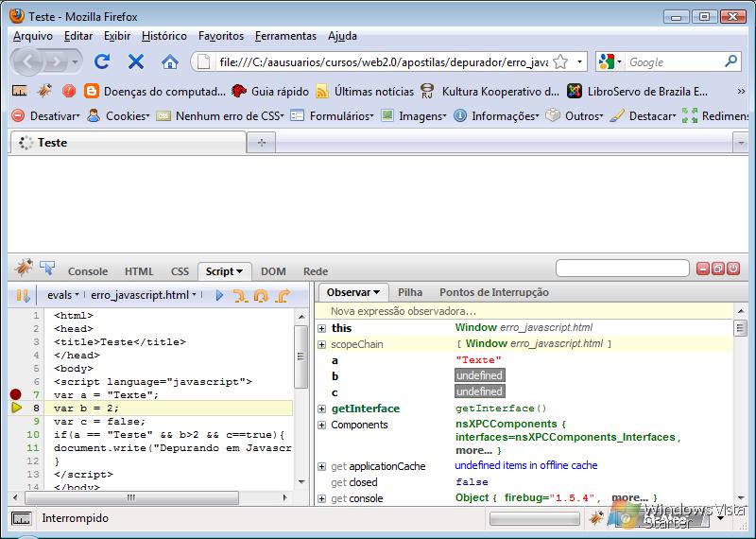Run Google search with magnifier icon
The width and height of the screenshot is (756, 539).
coord(730,61)
